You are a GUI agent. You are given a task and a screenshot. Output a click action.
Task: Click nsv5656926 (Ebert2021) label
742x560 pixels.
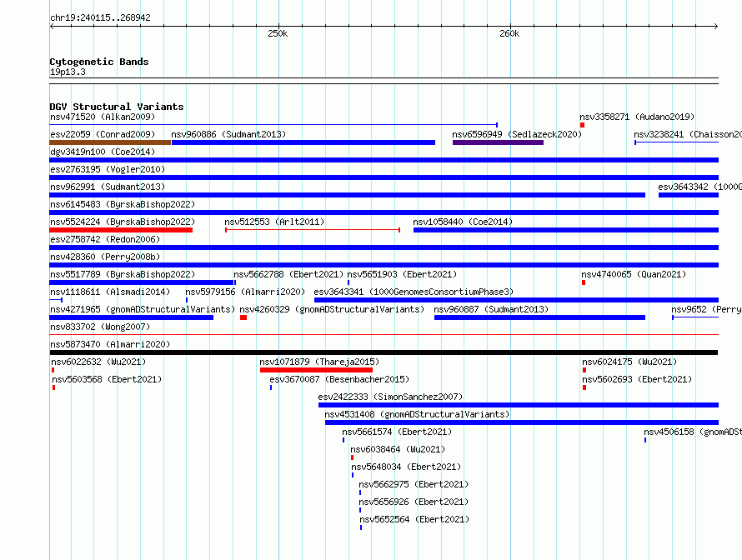click(x=414, y=502)
